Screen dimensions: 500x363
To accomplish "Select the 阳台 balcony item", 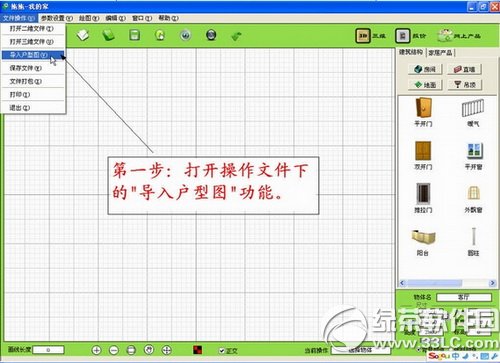I will [423, 242].
